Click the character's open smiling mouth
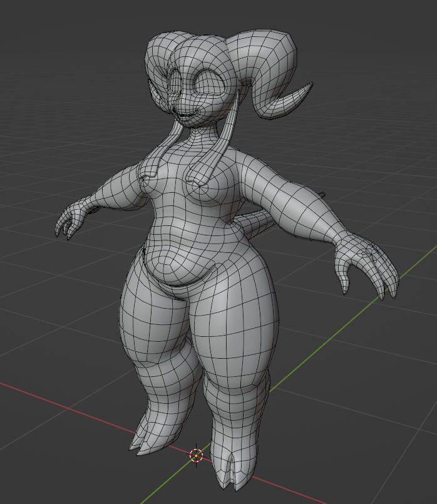This screenshot has height=504, width=437. pyautogui.click(x=187, y=115)
